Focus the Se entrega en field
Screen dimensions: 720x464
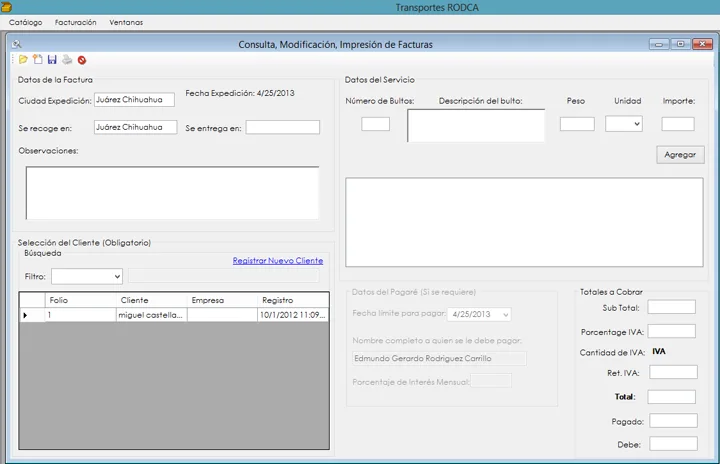[x=282, y=127]
